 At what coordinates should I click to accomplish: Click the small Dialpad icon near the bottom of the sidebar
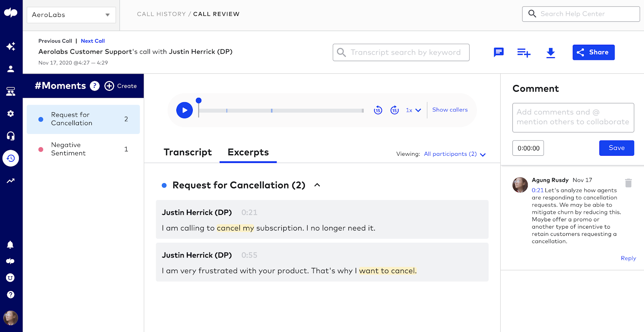[x=10, y=261]
